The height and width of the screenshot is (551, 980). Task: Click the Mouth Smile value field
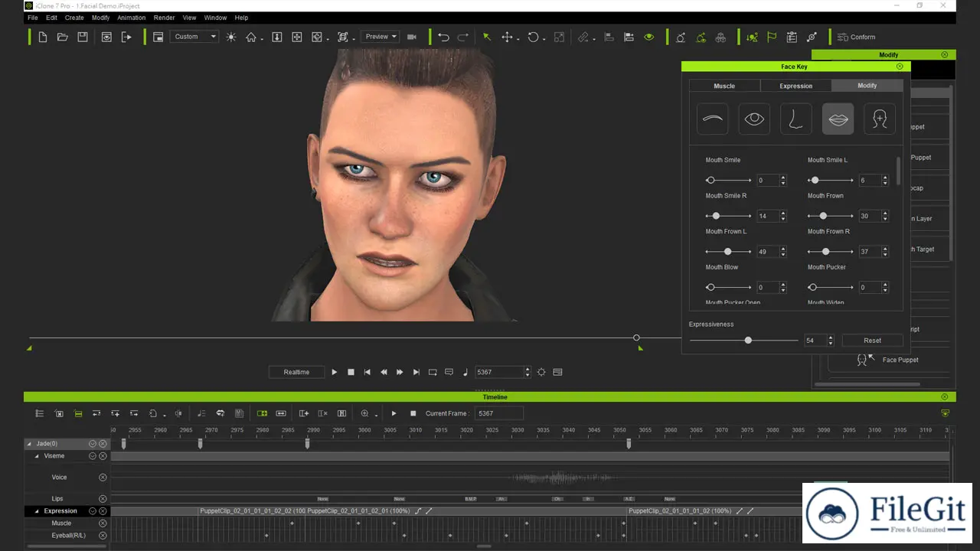(767, 181)
